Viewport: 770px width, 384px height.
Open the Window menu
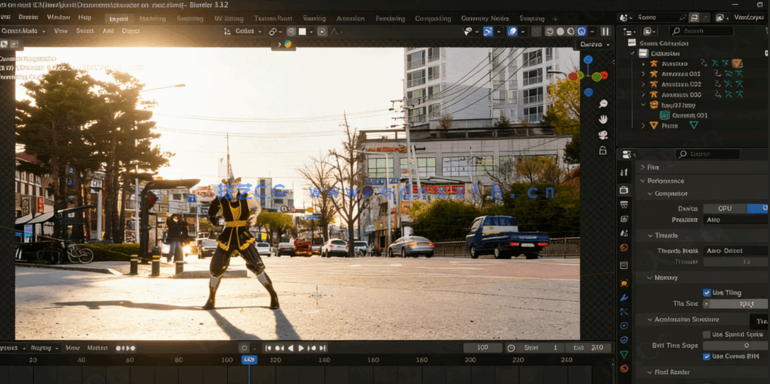click(58, 17)
